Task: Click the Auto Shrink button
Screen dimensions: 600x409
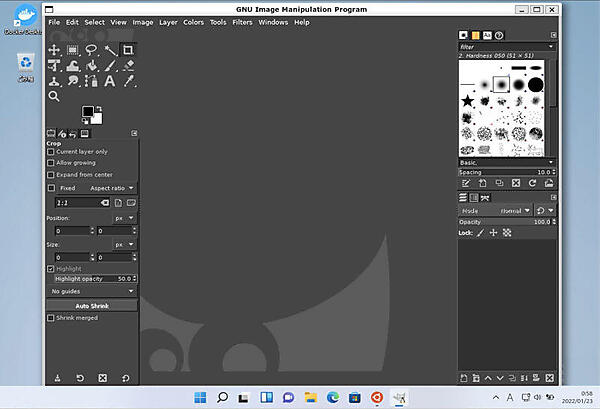Action: (x=92, y=305)
